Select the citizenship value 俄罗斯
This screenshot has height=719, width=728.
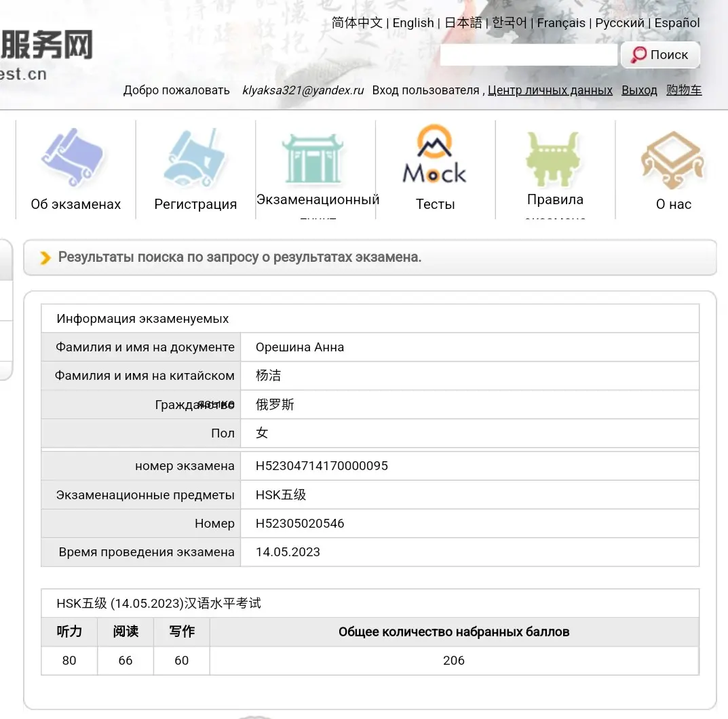275,404
